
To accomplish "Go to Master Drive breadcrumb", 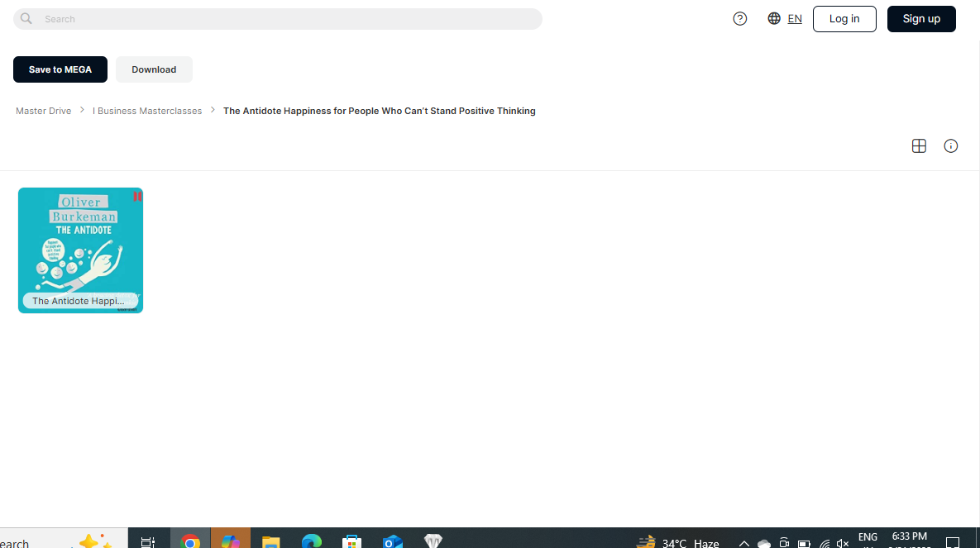I will click(43, 111).
